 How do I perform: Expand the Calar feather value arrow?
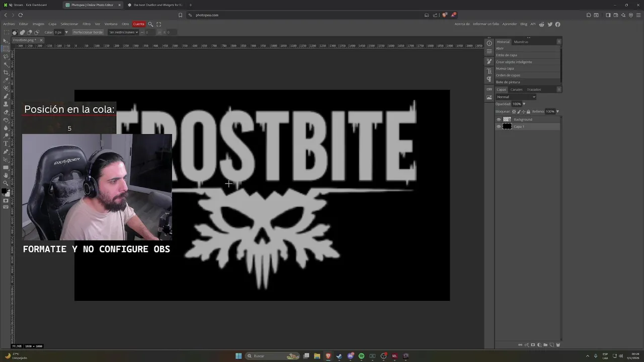tap(66, 32)
